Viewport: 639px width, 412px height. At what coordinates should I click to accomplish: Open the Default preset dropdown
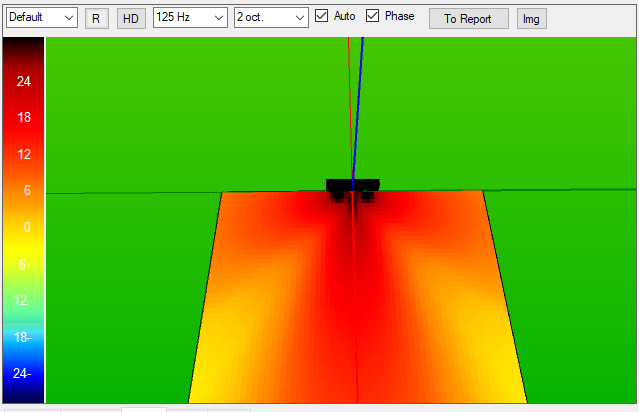(42, 18)
